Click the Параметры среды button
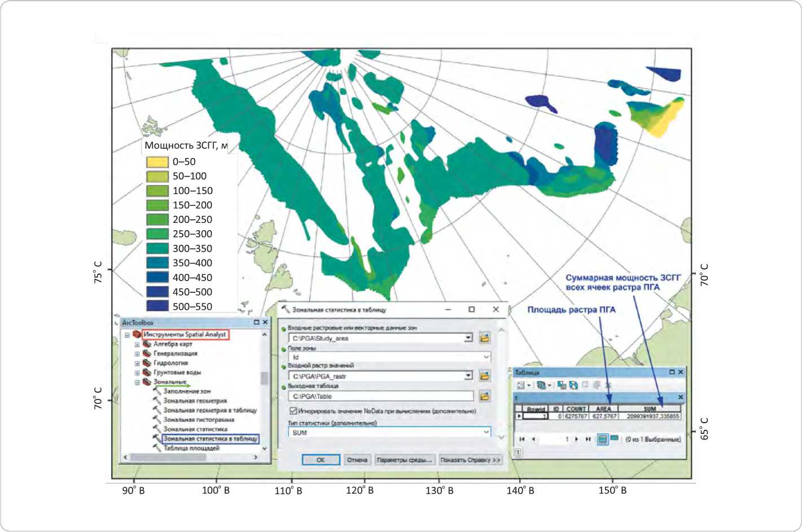Image resolution: width=802 pixels, height=532 pixels. (404, 460)
